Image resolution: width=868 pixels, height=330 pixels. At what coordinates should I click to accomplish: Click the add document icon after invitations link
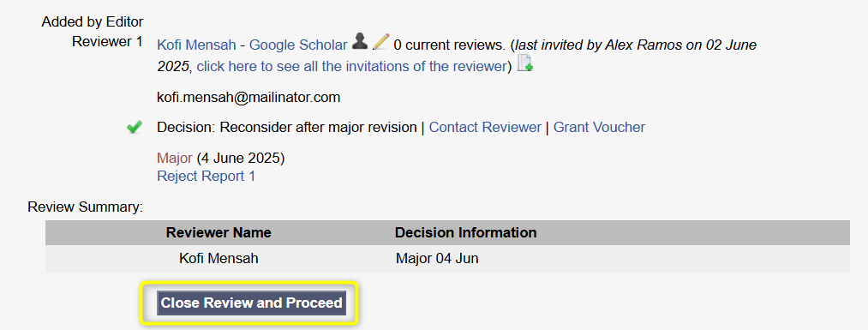(x=524, y=63)
